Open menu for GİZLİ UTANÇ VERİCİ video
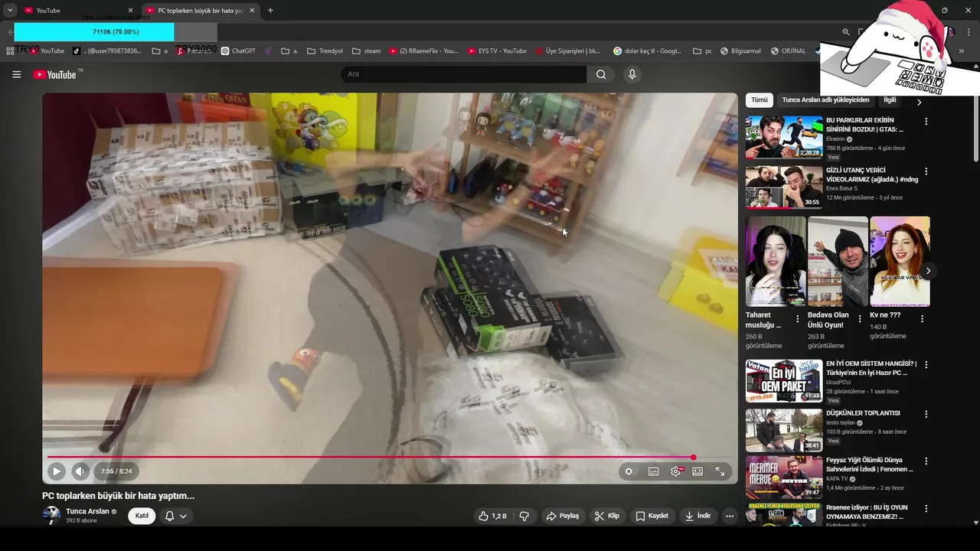 [x=926, y=171]
